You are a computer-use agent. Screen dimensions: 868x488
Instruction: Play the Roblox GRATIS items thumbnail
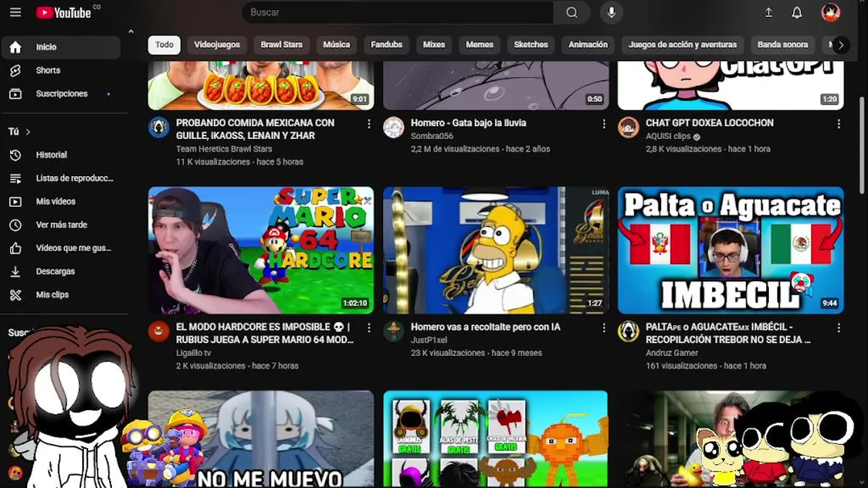click(496, 439)
